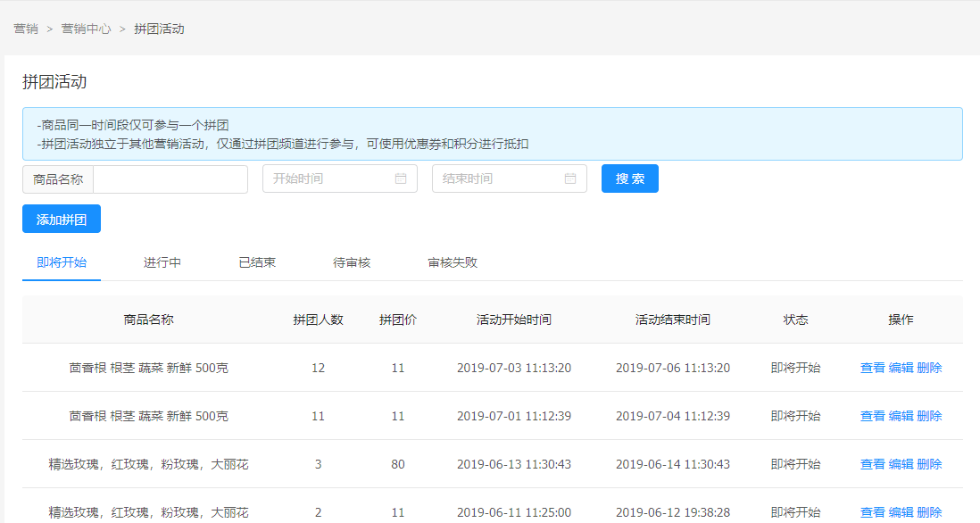Screen dimensions: 980x523
Task: Select the 审核失败 tab
Action: (x=453, y=262)
